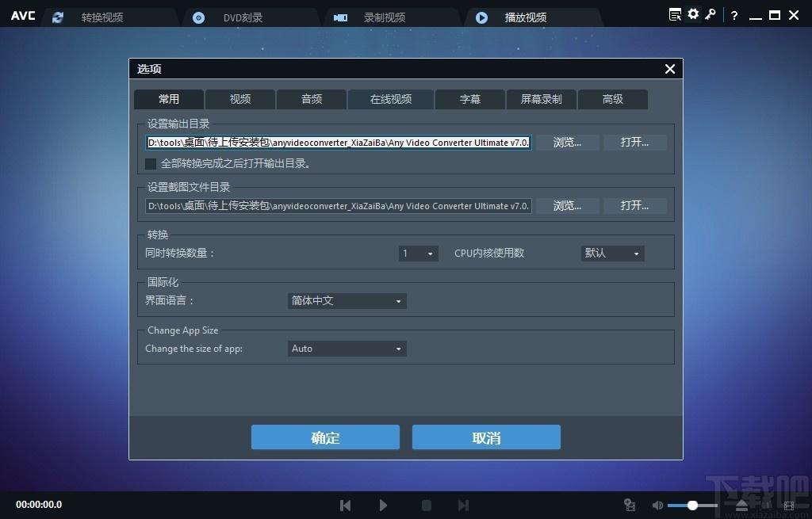Expand the 同时转换数量 dropdown
The image size is (812, 519).
click(x=419, y=254)
